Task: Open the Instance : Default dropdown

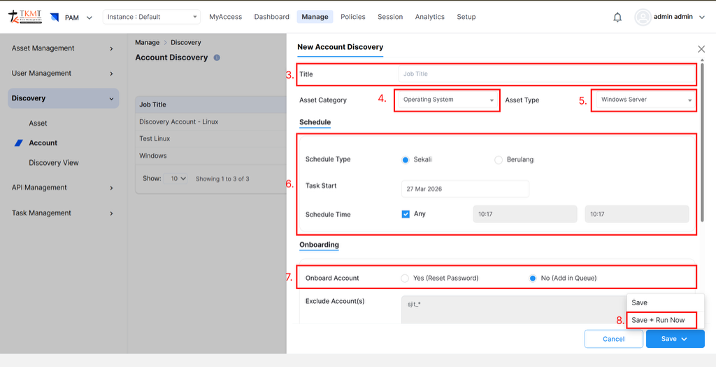Action: 152,17
